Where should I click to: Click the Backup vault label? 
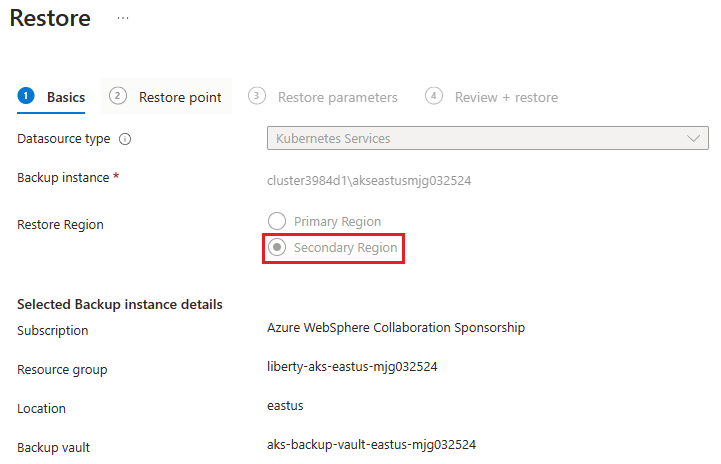(x=53, y=447)
